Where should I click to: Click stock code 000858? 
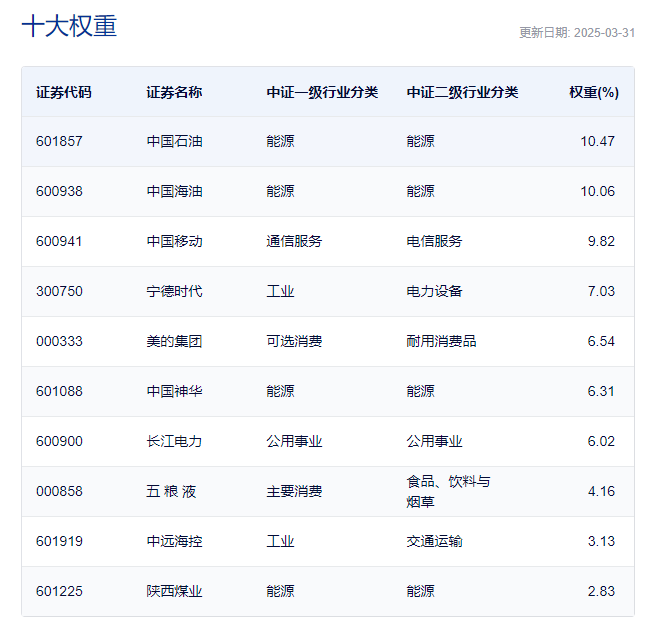click(59, 491)
